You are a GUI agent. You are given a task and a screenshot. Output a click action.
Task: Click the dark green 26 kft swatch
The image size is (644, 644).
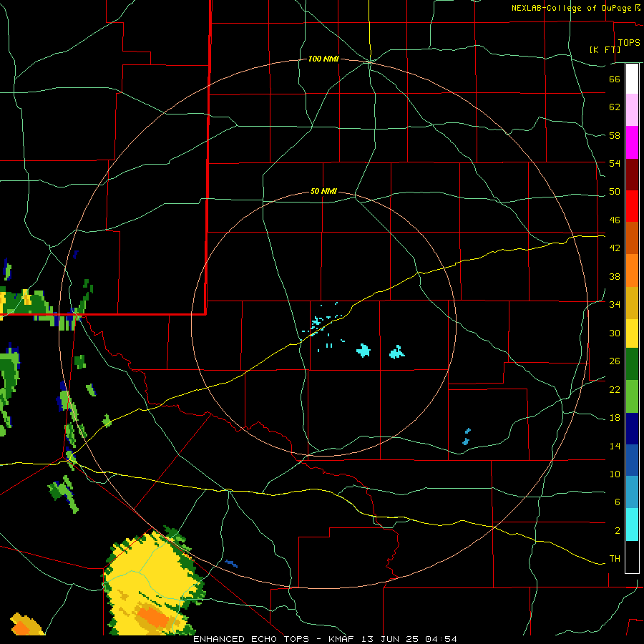632,364
